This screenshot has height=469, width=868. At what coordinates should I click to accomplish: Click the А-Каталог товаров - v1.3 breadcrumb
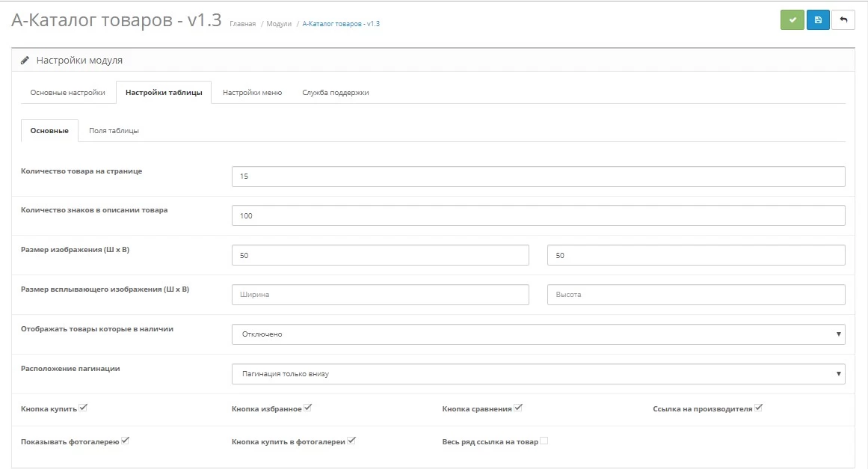click(341, 24)
